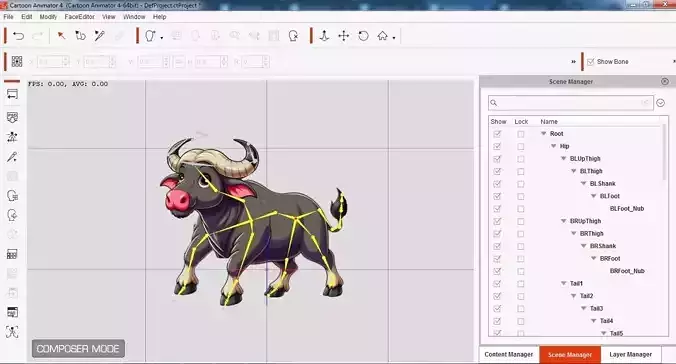Toggle Lock checkbox for BRFoot_Nub
Screen dimensions: 676x364
click(521, 272)
